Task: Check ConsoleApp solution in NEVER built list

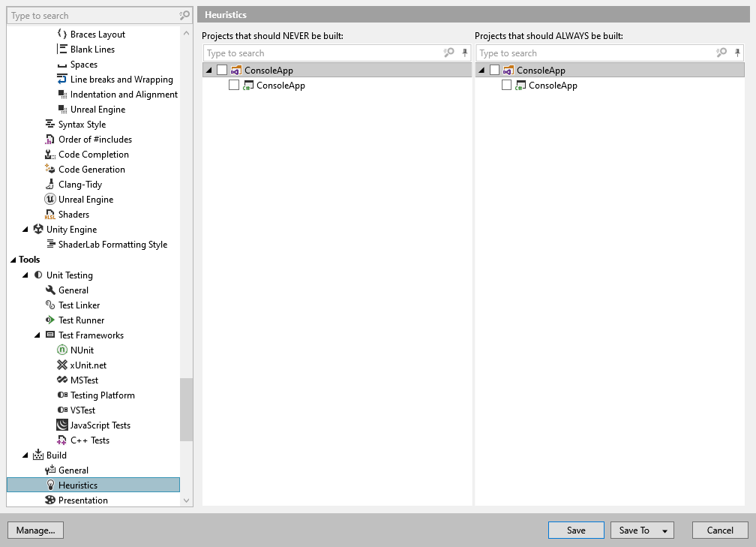Action: 222,70
